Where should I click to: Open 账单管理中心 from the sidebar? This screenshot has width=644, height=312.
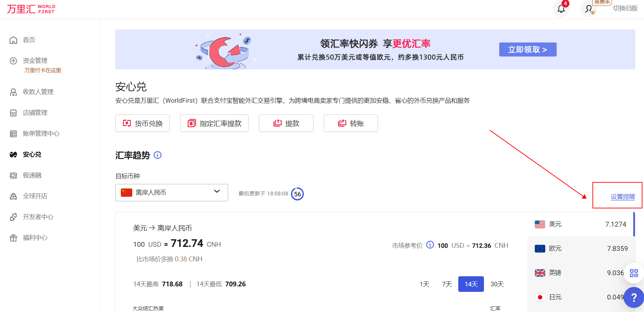pyautogui.click(x=41, y=134)
